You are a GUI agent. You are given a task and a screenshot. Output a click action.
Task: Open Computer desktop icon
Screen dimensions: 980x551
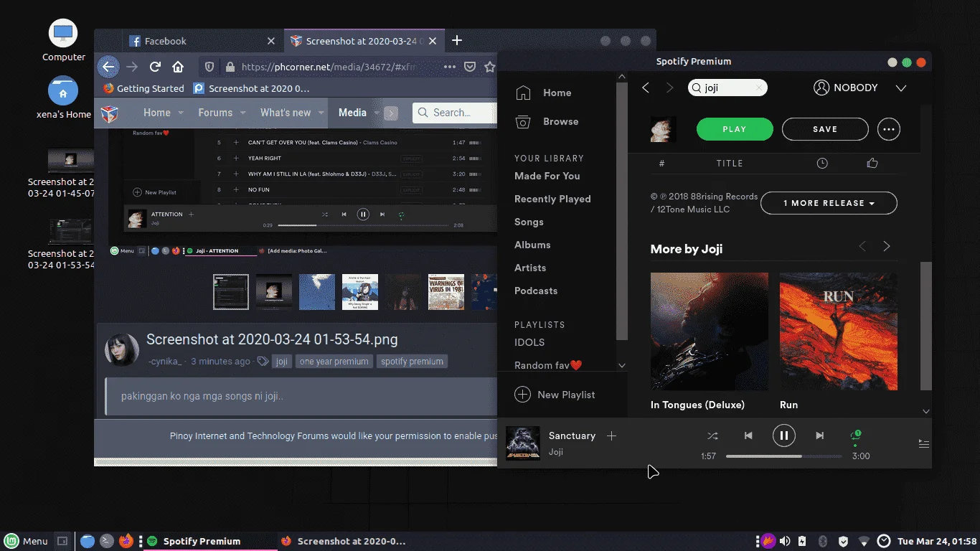[63, 40]
